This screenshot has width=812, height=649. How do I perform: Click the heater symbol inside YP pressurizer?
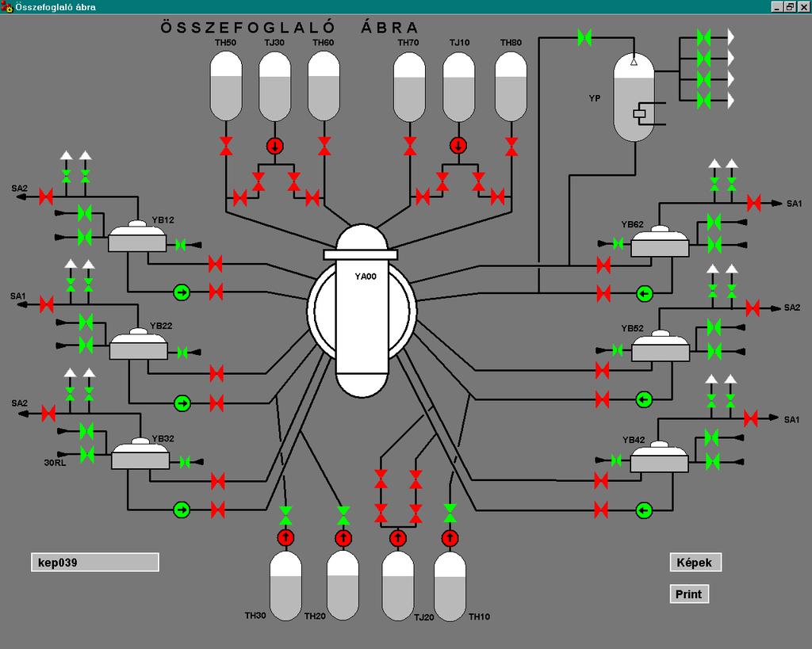pyautogui.click(x=640, y=113)
